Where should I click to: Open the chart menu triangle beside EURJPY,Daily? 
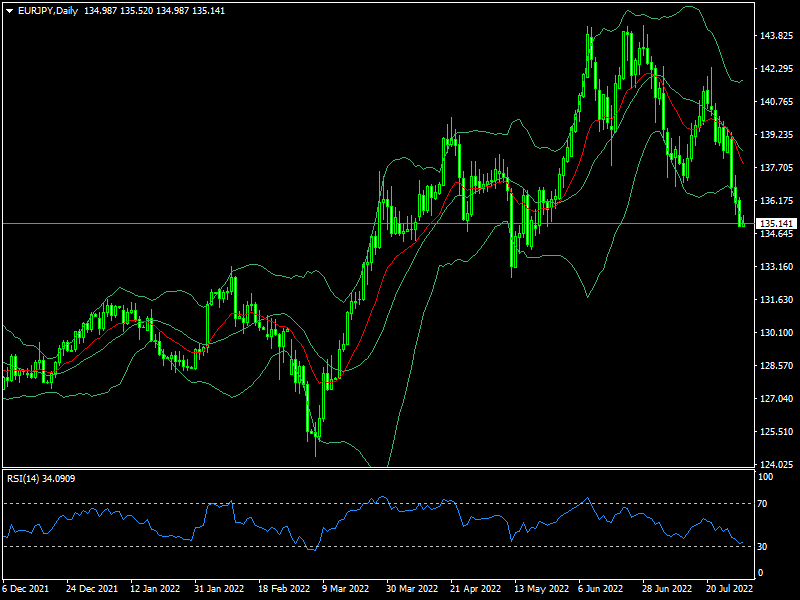[x=9, y=11]
